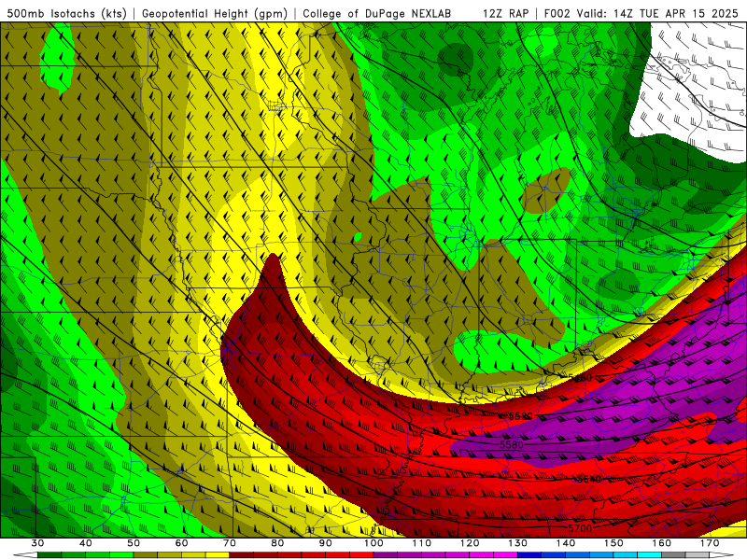Click the 90 value on the color scale
The image size is (747, 560).
326,543
